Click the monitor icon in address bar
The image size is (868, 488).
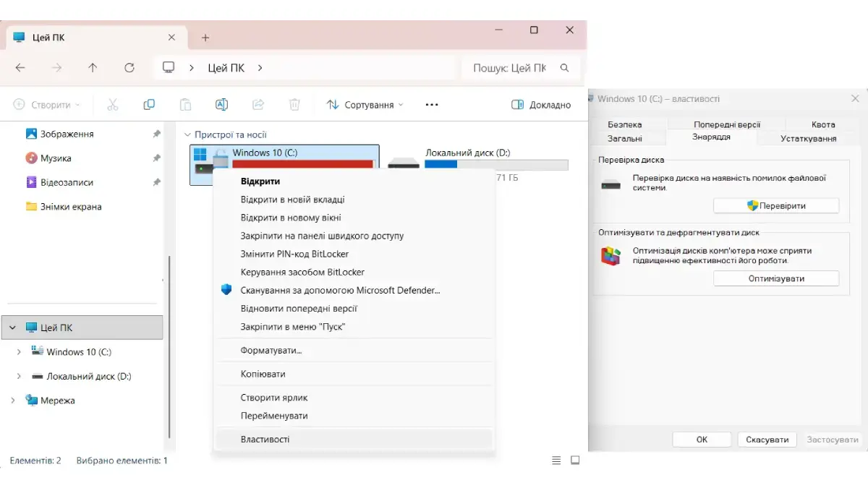click(169, 67)
